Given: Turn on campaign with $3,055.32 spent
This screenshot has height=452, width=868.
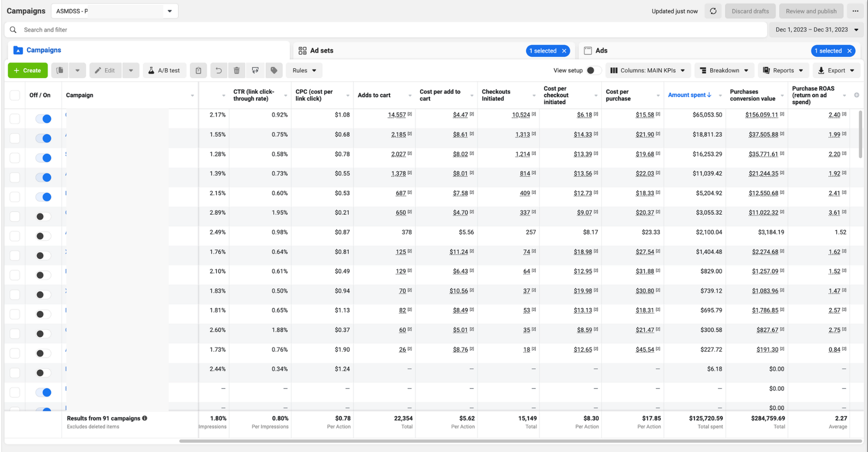Looking at the screenshot, I should point(43,216).
